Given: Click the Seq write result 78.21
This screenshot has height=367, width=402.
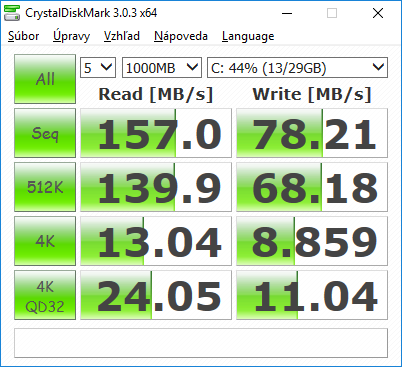Looking at the screenshot, I should tap(312, 133).
